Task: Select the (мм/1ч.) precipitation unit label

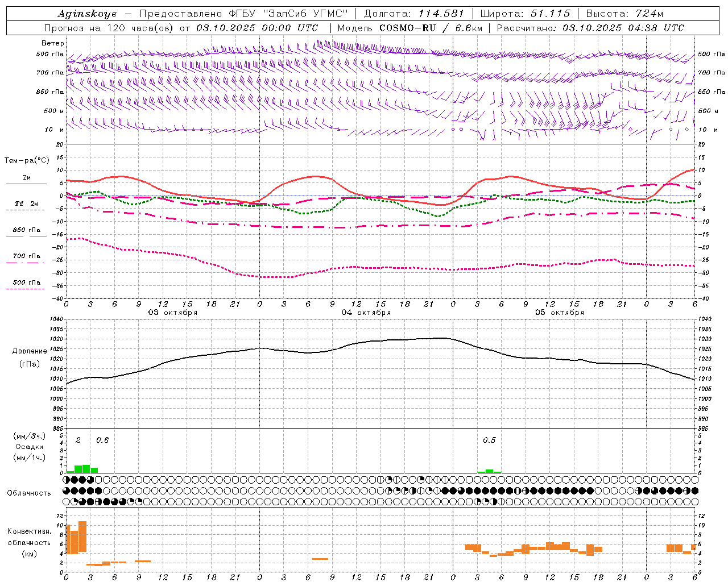Action: 28,458
